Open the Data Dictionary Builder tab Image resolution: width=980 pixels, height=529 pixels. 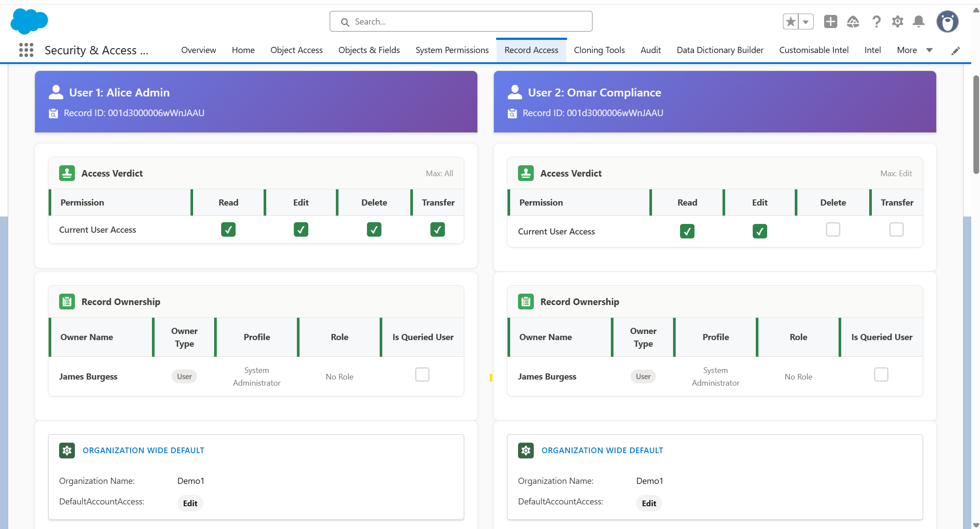pos(720,50)
